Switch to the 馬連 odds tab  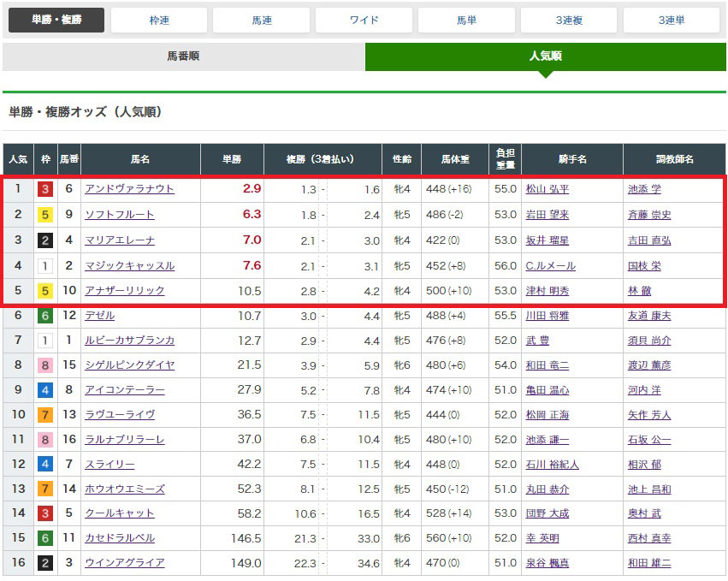click(x=261, y=21)
